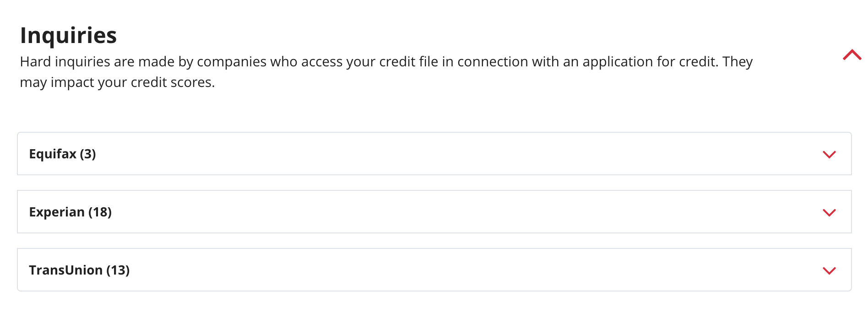Select the count "(13)" beside TransUnion
This screenshot has width=868, height=313.
[118, 270]
